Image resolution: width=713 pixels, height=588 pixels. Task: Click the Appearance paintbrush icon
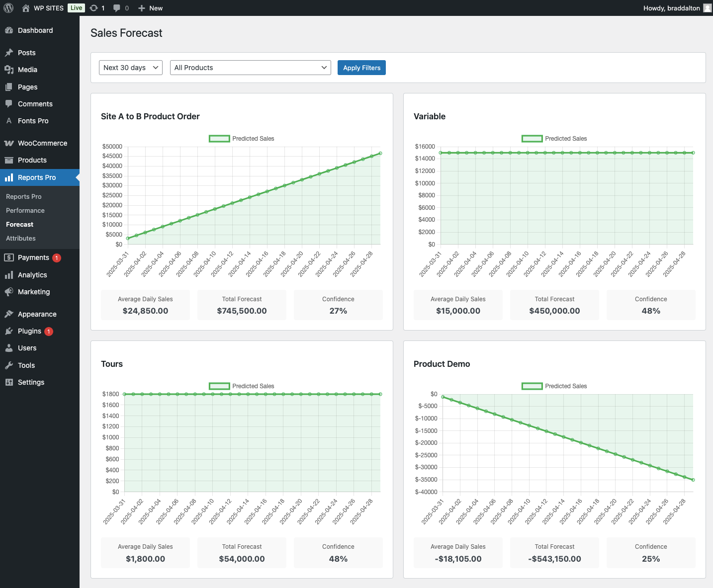point(9,314)
